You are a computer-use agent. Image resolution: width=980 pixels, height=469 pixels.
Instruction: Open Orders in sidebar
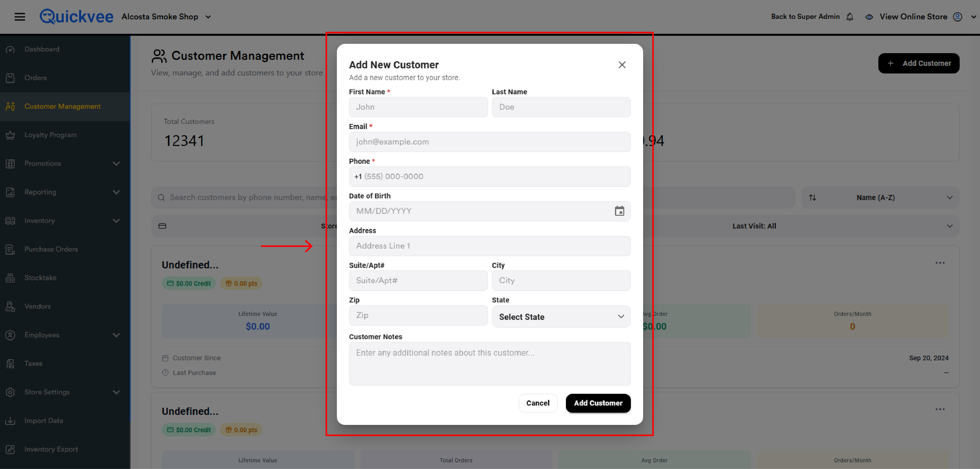pyautogui.click(x=35, y=78)
